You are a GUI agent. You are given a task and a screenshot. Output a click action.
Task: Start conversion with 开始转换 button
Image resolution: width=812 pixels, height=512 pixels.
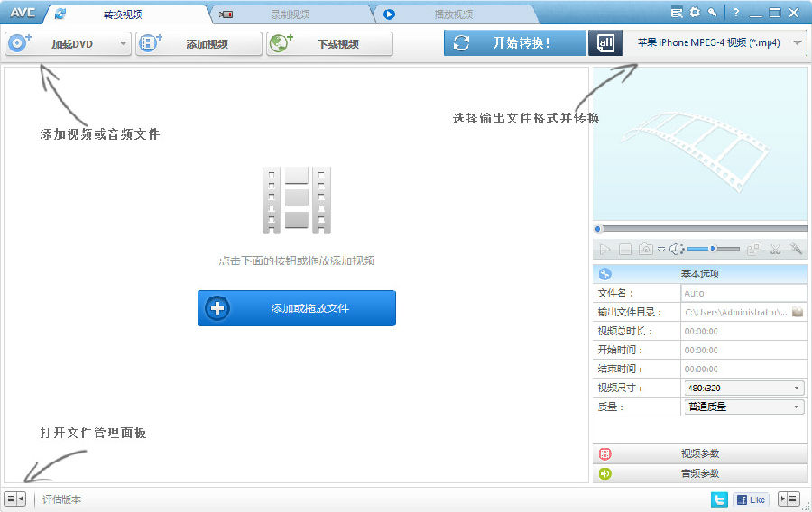click(515, 43)
